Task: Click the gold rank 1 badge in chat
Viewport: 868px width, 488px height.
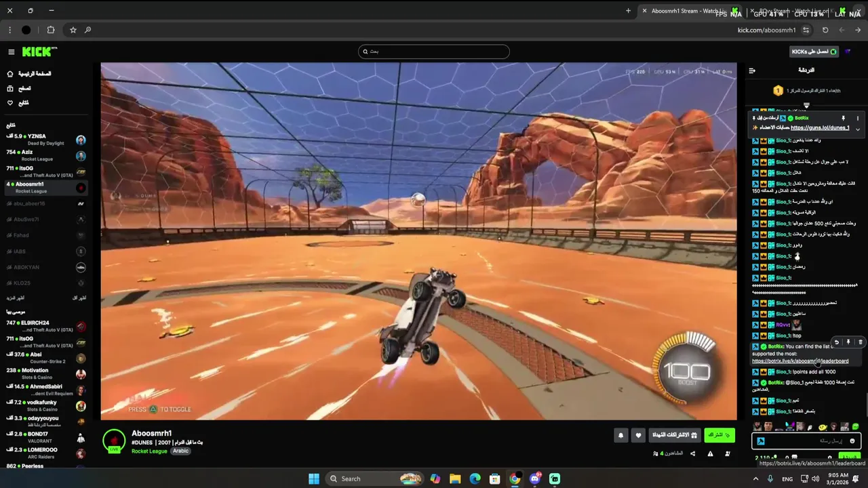Action: 778,91
